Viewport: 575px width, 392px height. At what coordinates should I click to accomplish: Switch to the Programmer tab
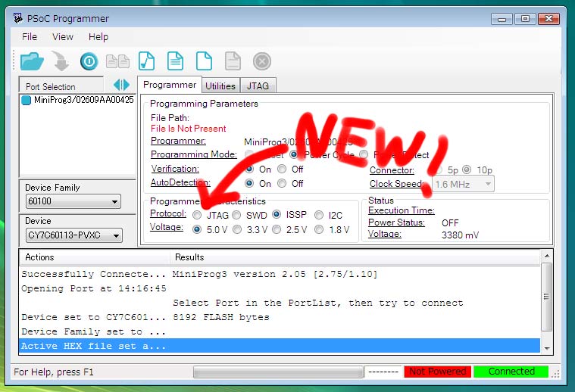pyautogui.click(x=170, y=85)
